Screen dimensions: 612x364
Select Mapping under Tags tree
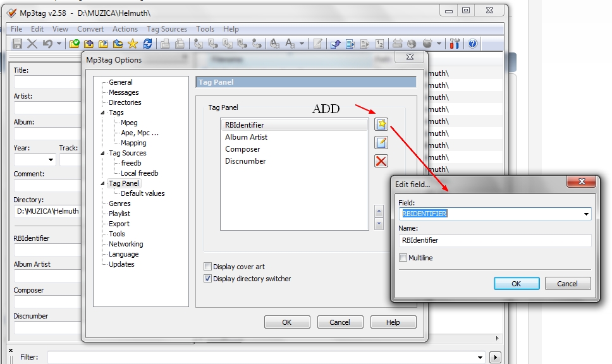coord(133,143)
